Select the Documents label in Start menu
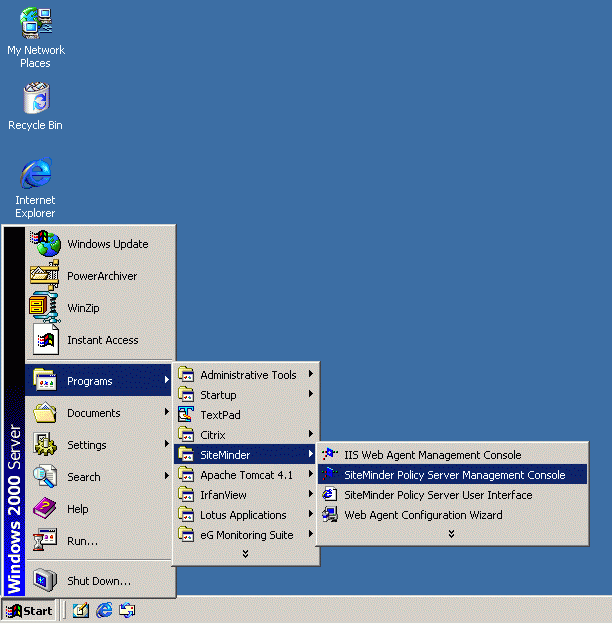 [94, 413]
